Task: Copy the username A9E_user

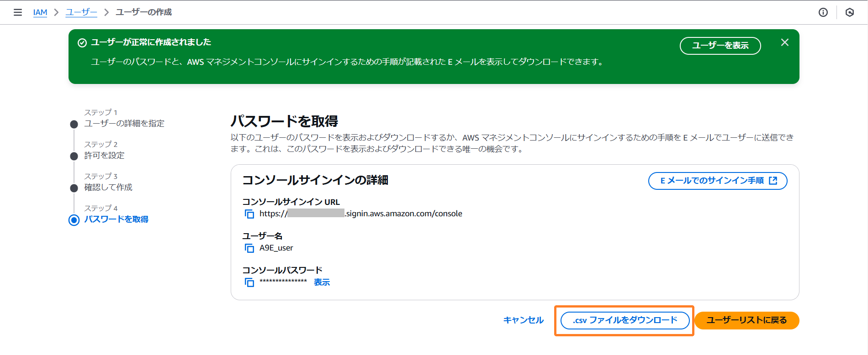Action: [x=249, y=248]
